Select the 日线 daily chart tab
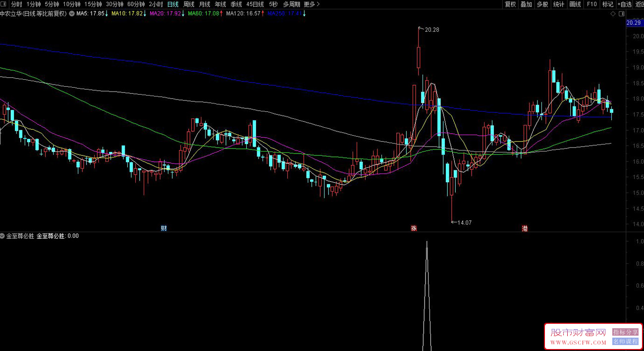 click(173, 4)
